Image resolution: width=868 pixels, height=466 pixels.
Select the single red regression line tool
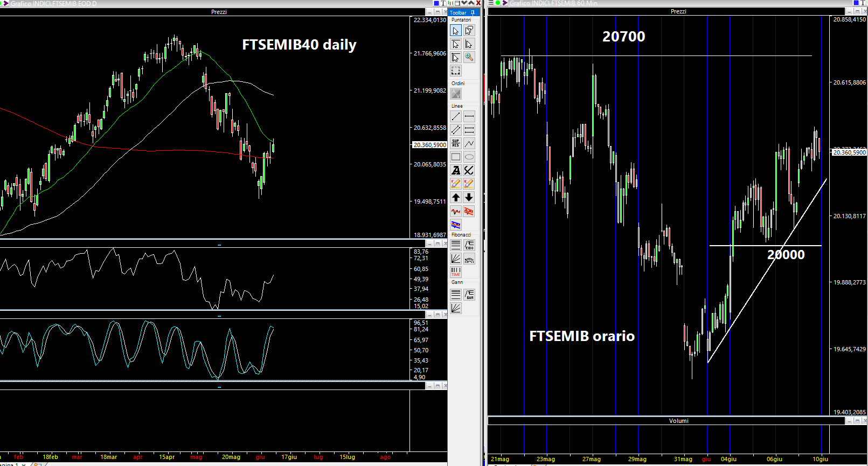[456, 211]
